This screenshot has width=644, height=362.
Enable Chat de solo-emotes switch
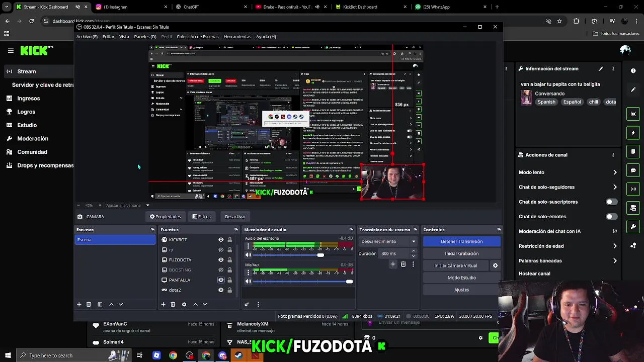611,216
